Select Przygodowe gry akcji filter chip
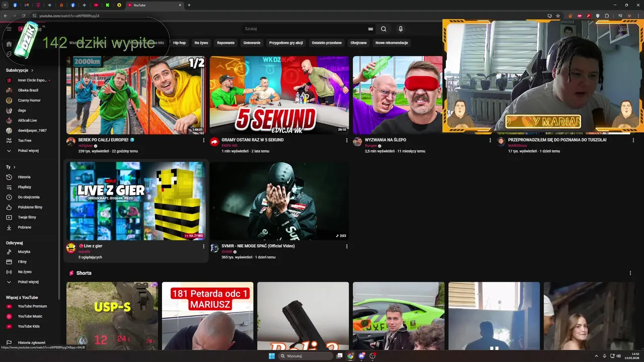The image size is (644, 362). [286, 43]
